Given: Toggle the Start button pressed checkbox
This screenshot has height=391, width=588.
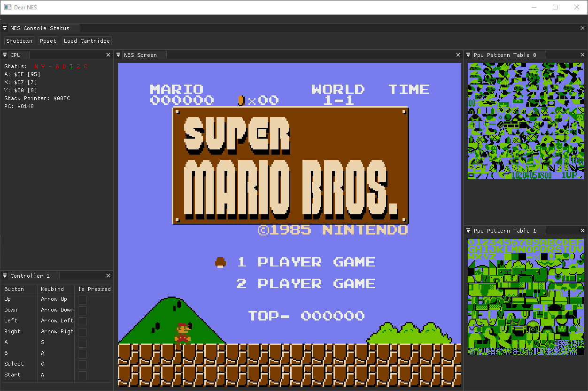Looking at the screenshot, I should [82, 375].
